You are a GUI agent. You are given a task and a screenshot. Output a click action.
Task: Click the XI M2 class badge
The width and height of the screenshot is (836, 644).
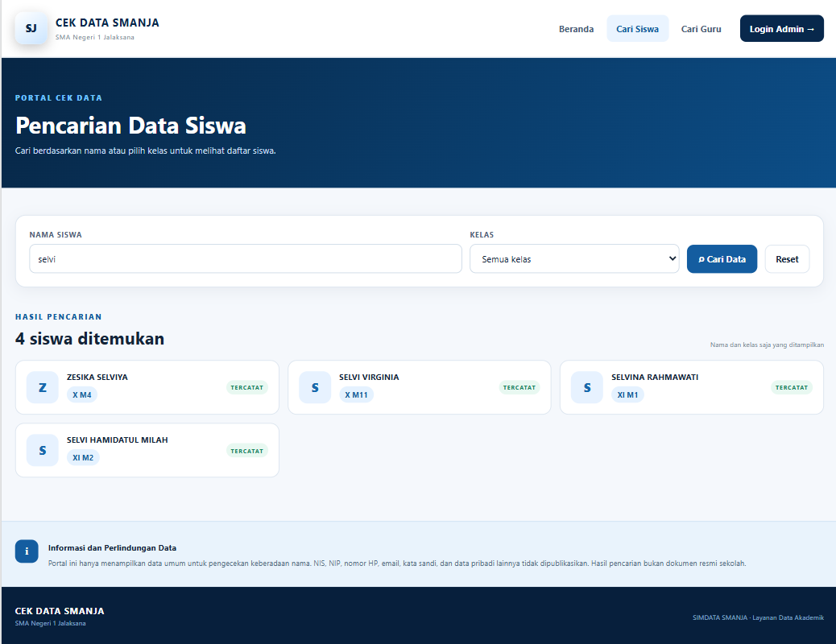click(x=83, y=458)
